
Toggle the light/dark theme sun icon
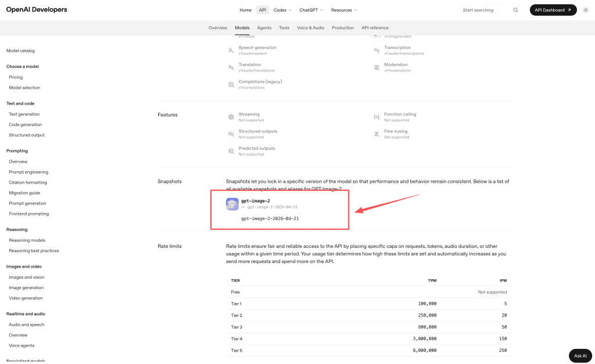pyautogui.click(x=586, y=10)
